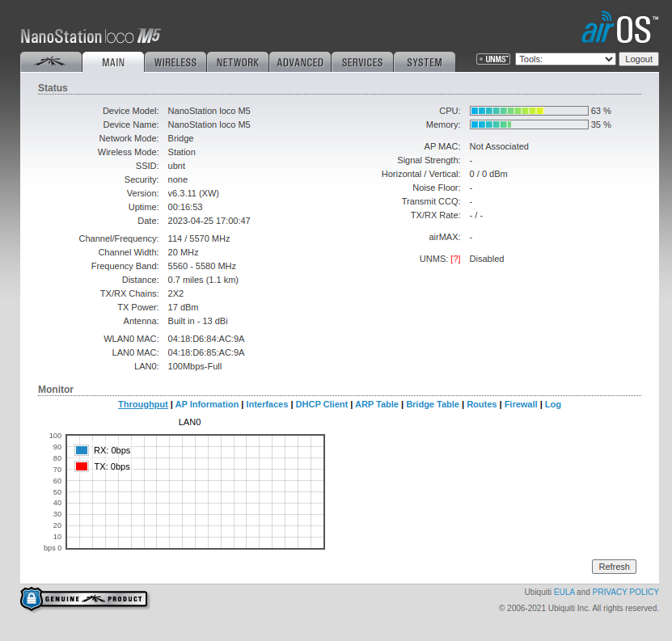Click the CPU usage bar
672x641 pixels.
(529, 111)
